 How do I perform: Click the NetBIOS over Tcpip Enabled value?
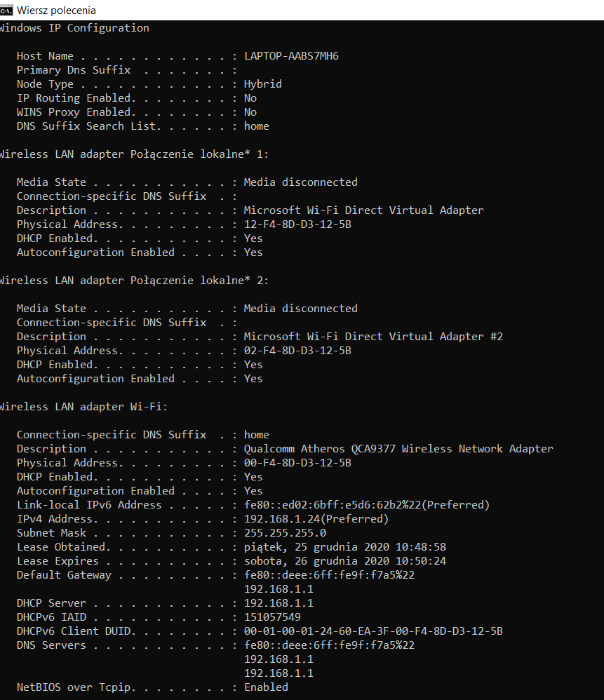(x=266, y=687)
